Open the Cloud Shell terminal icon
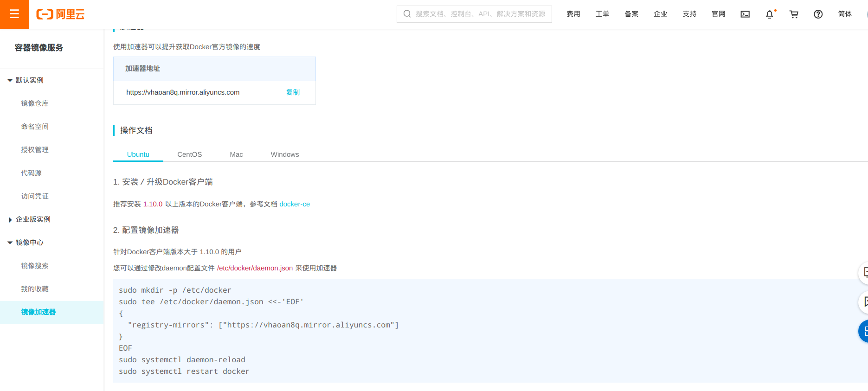Screen dimensions: 868x391 coord(745,14)
